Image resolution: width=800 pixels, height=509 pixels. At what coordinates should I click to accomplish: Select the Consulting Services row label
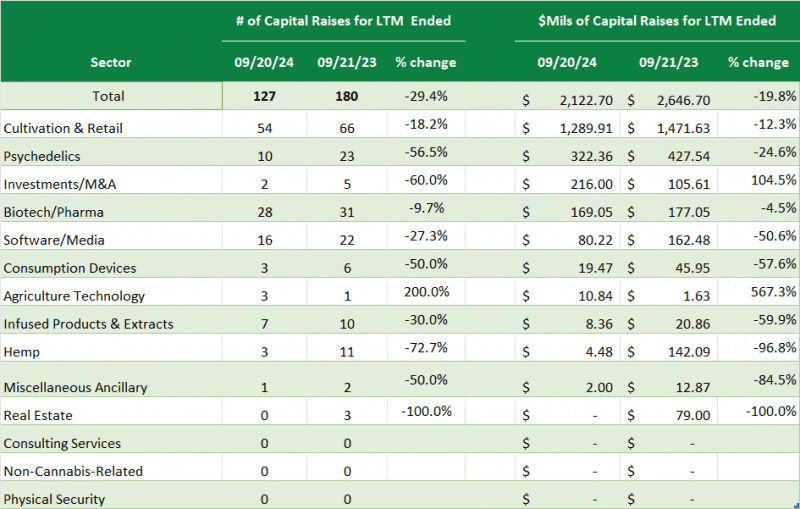click(x=62, y=443)
